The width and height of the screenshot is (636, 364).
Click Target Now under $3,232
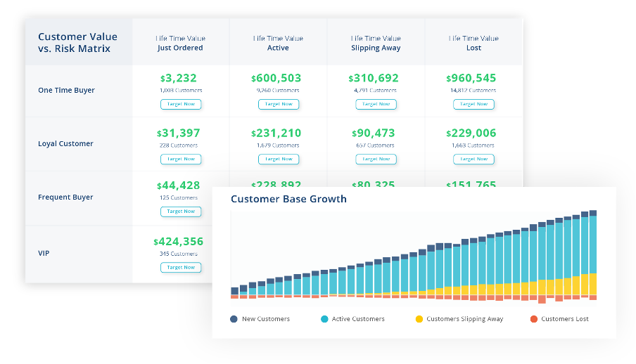(181, 104)
